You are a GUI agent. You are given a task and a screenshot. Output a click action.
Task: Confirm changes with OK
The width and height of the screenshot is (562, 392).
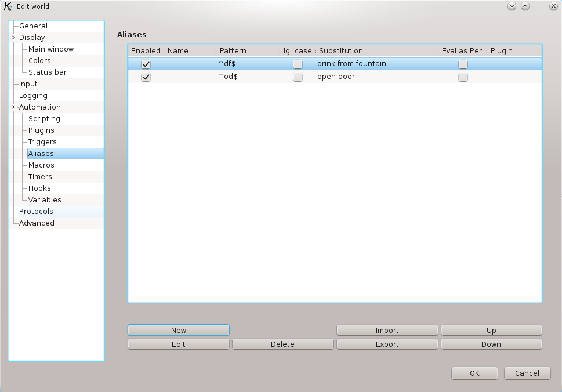pos(474,373)
